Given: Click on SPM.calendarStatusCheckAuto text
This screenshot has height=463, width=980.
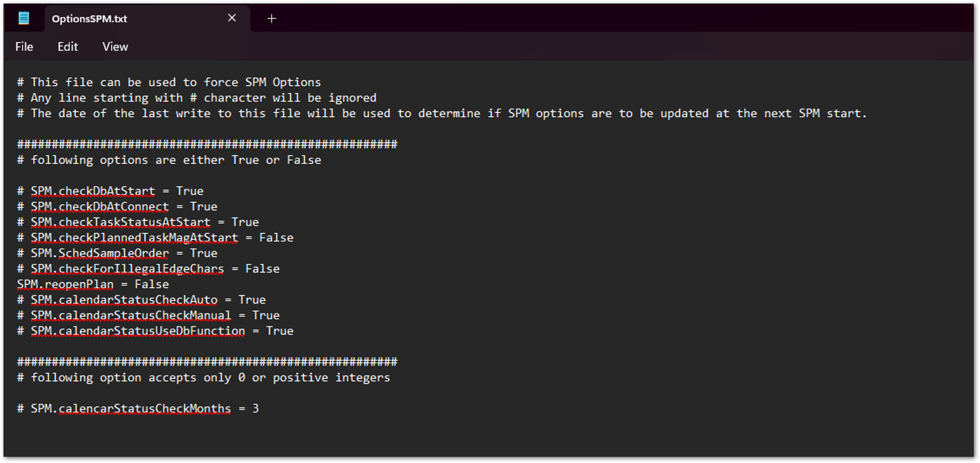Looking at the screenshot, I should pyautogui.click(x=123, y=300).
